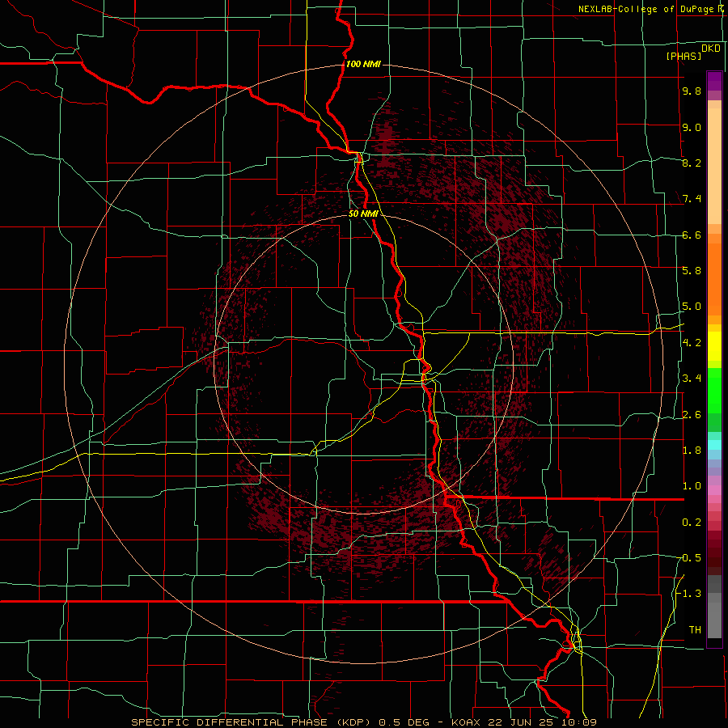Click the -0.5 scale value
728x728 pixels.
[691, 557]
